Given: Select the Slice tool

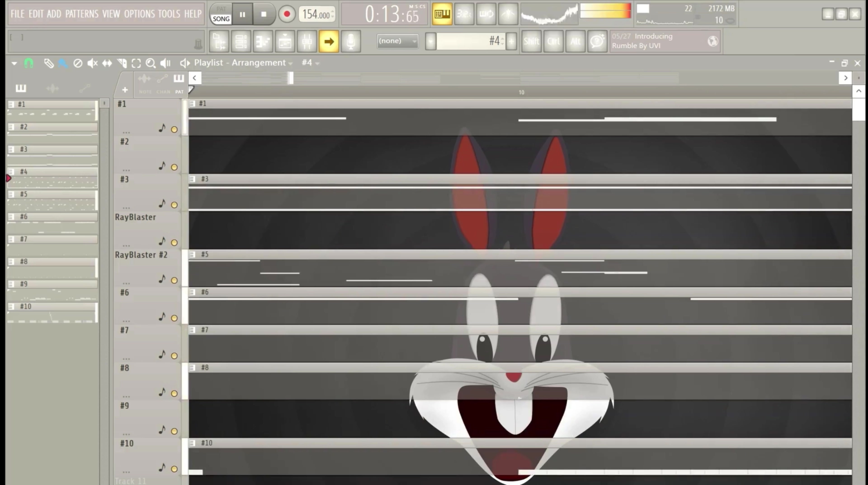Looking at the screenshot, I should pos(122,63).
